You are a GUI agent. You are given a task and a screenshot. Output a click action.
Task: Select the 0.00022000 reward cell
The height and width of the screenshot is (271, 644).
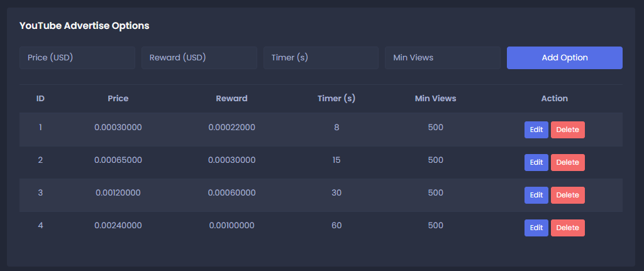tap(231, 127)
